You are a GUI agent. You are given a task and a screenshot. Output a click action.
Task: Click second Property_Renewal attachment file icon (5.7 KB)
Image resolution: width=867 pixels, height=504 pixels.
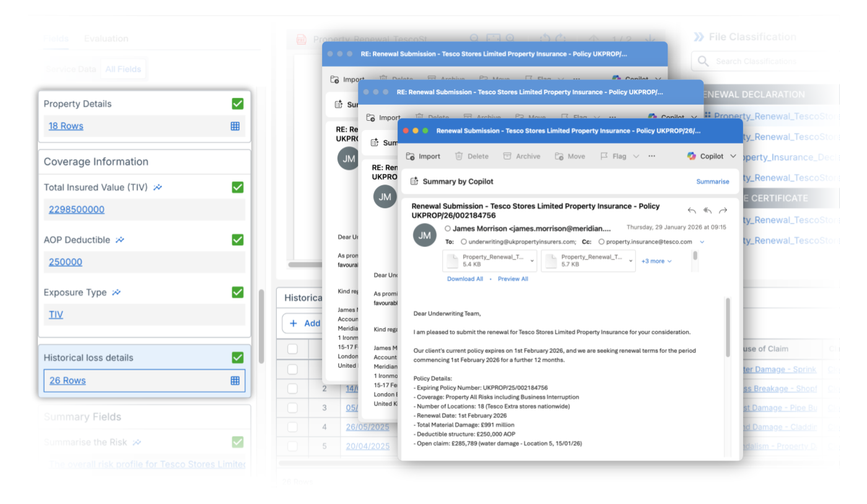pyautogui.click(x=551, y=261)
